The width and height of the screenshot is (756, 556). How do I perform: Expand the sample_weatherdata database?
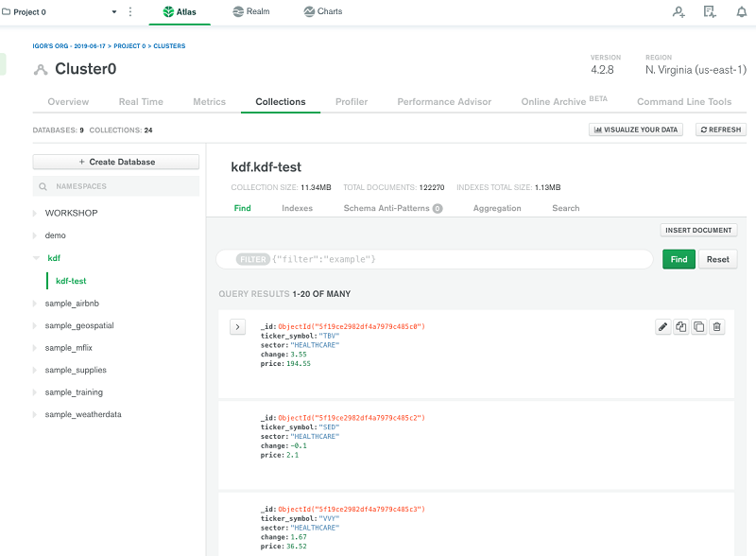35,414
